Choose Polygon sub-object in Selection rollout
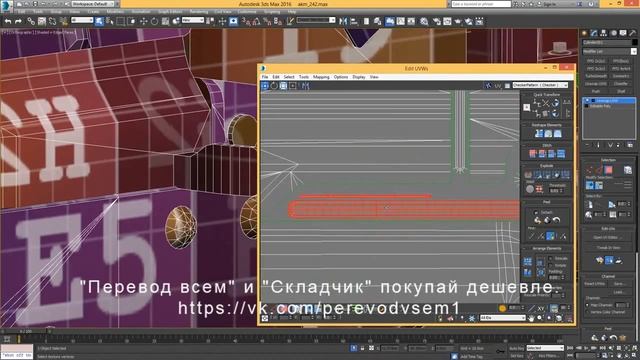 [x=609, y=170]
